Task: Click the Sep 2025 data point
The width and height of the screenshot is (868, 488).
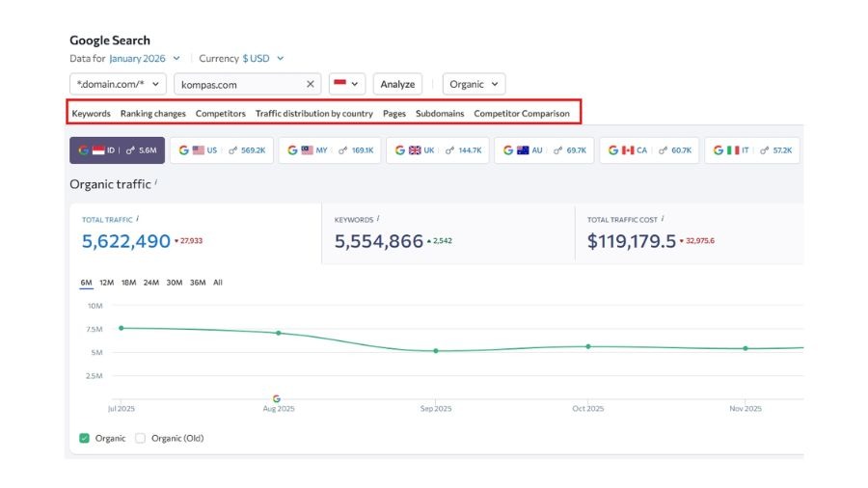Action: pos(436,350)
